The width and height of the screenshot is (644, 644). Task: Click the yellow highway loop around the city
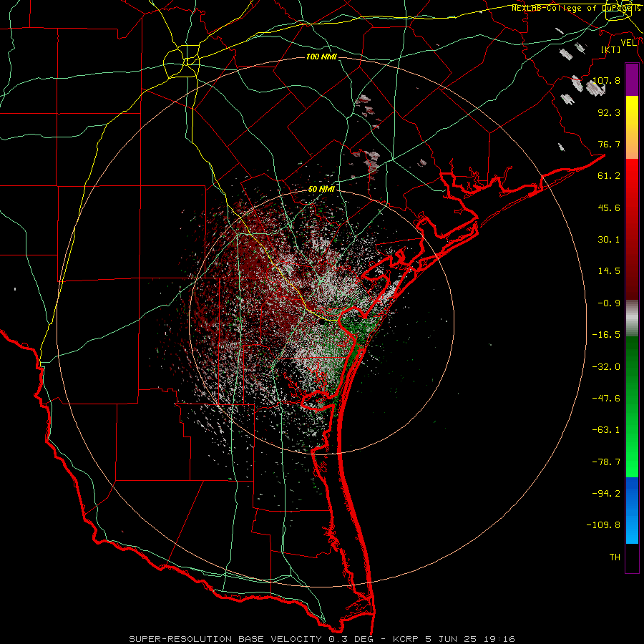click(181, 62)
